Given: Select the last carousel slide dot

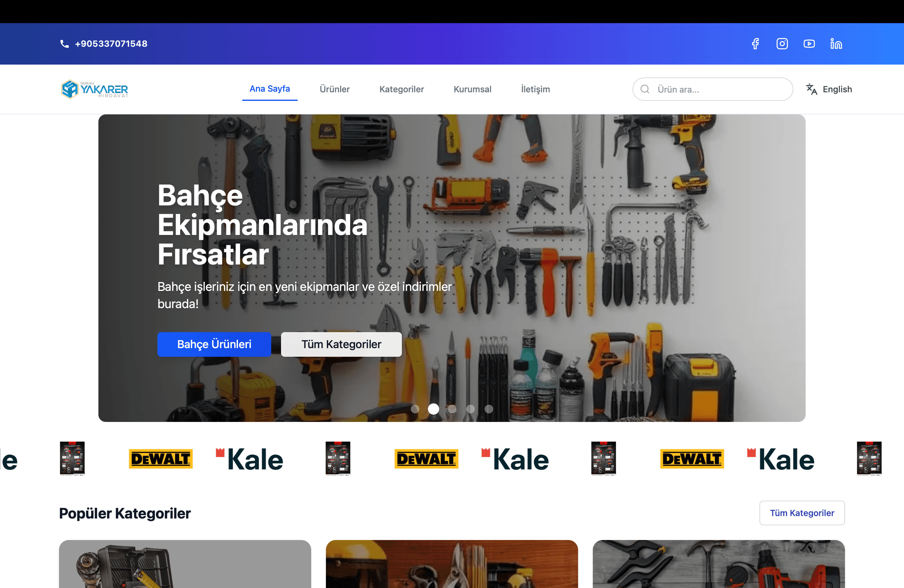Looking at the screenshot, I should [x=489, y=409].
